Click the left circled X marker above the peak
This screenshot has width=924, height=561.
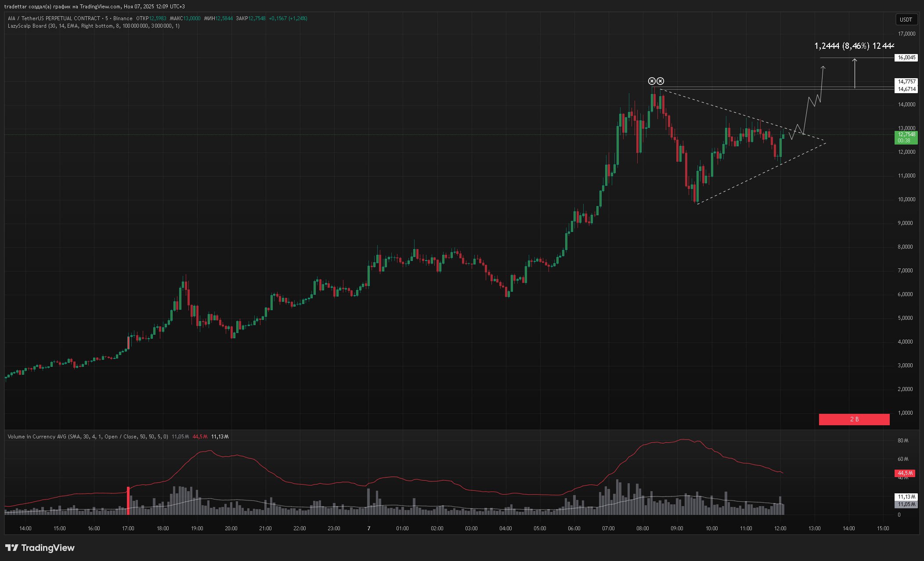point(652,81)
